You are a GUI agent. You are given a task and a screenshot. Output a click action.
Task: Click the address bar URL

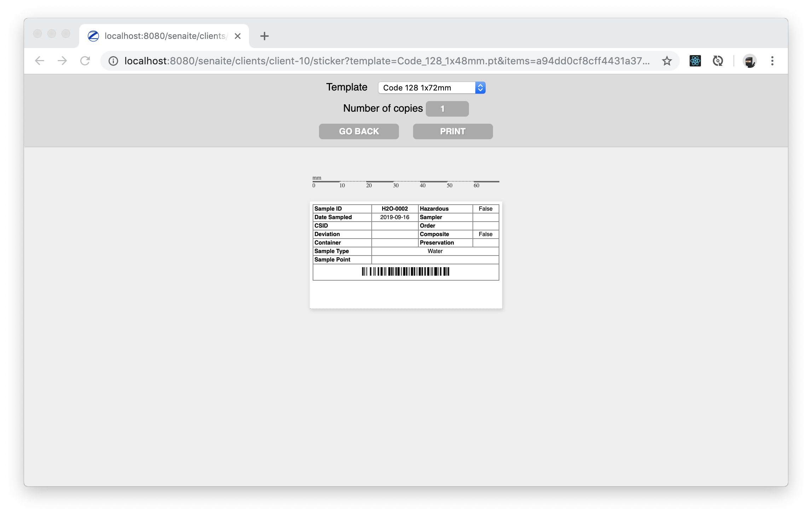click(387, 61)
